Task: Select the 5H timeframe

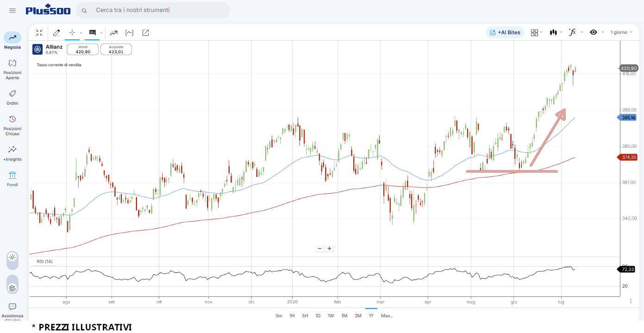Action: click(x=305, y=316)
